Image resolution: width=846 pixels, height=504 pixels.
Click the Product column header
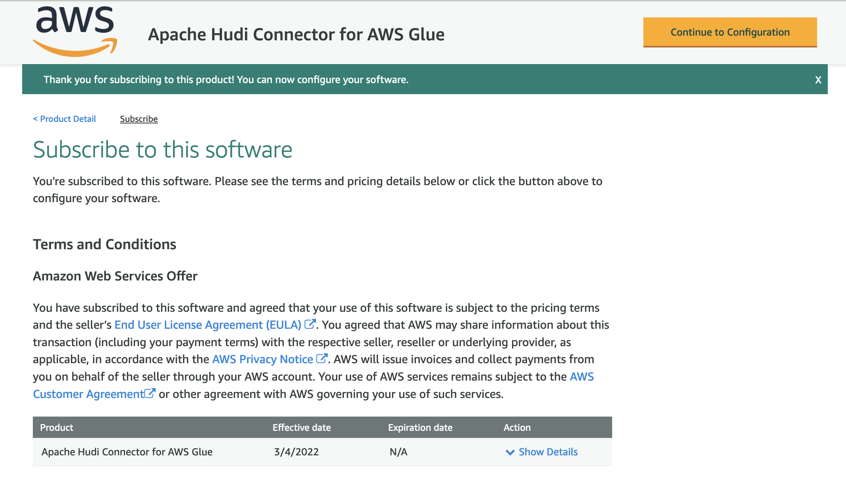pos(57,427)
